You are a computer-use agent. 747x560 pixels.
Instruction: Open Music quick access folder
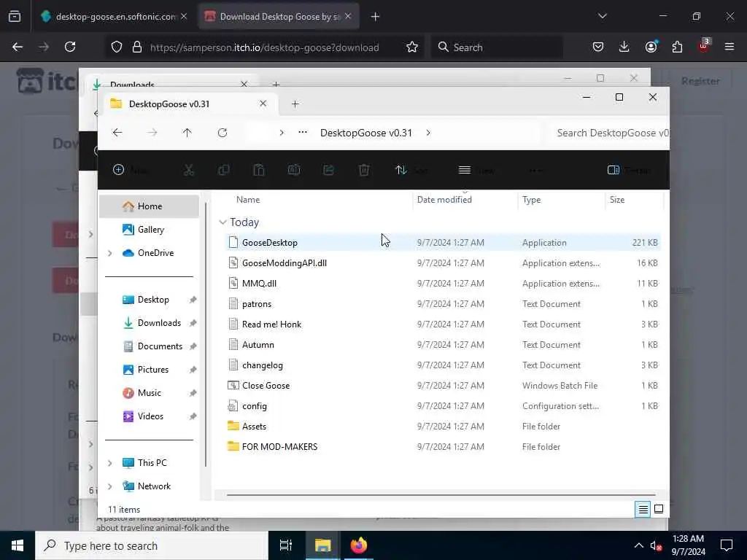pos(149,393)
